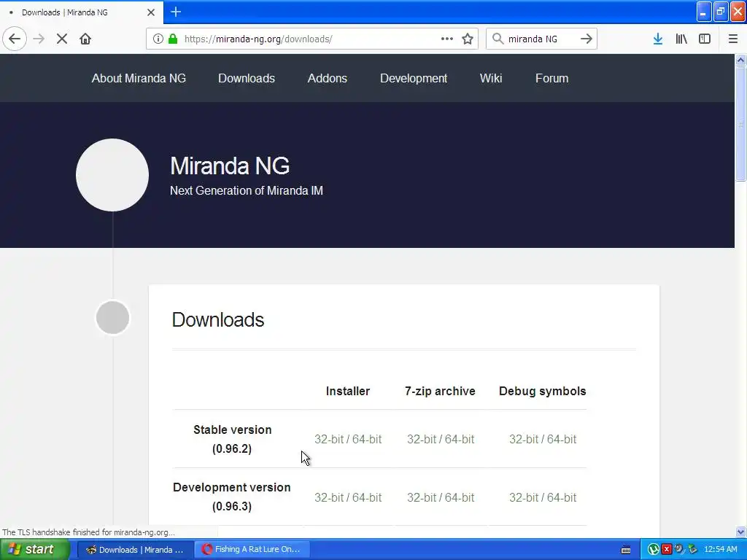Submit the search with the go arrow
747x560 pixels.
(x=587, y=39)
